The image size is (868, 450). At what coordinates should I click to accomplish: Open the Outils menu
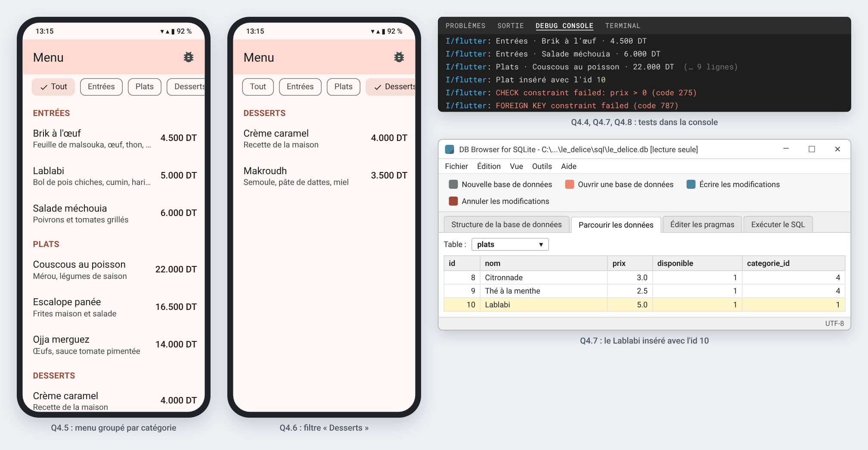click(542, 166)
